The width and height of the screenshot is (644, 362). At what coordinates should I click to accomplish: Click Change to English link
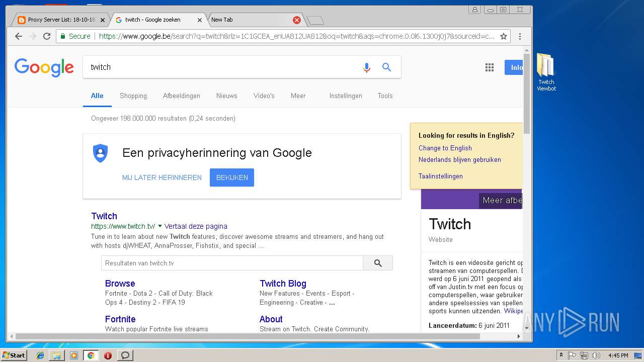click(445, 148)
